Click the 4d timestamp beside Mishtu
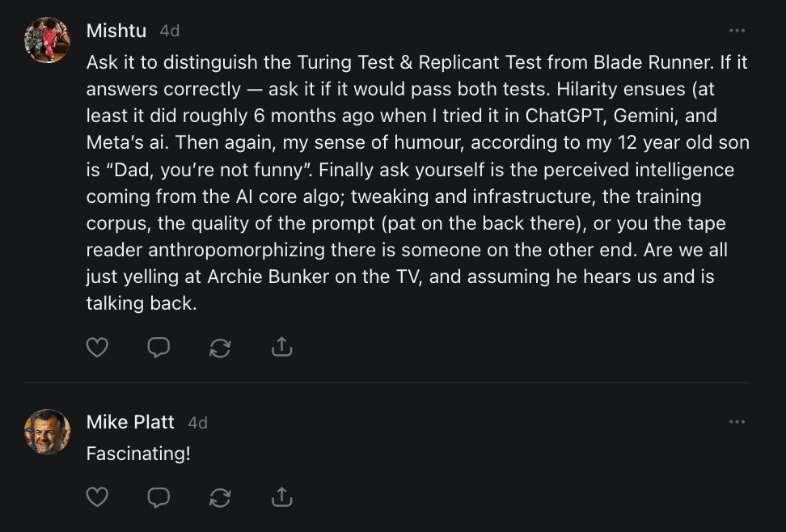The width and height of the screenshot is (786, 532). (x=169, y=31)
